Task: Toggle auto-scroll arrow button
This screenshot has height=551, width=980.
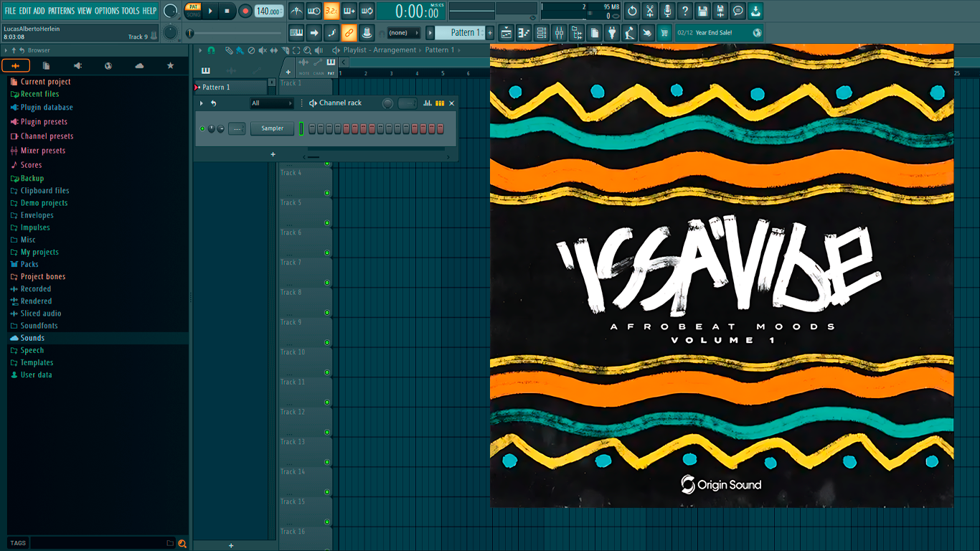Action: (314, 32)
